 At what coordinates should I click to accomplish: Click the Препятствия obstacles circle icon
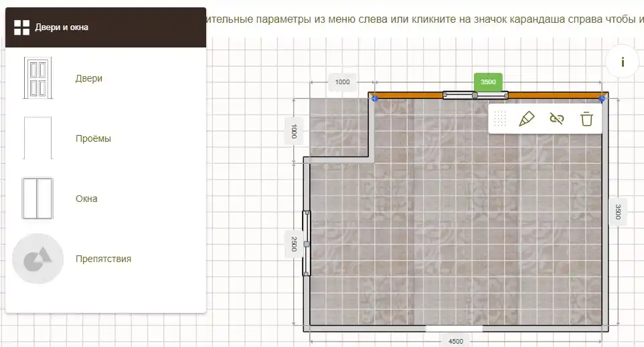(38, 259)
